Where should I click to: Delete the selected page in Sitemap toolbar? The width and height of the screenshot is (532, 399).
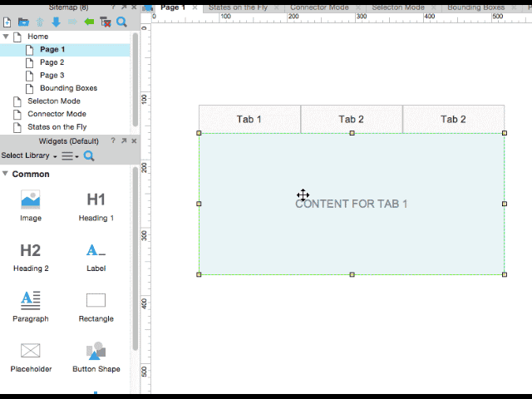coord(106,22)
